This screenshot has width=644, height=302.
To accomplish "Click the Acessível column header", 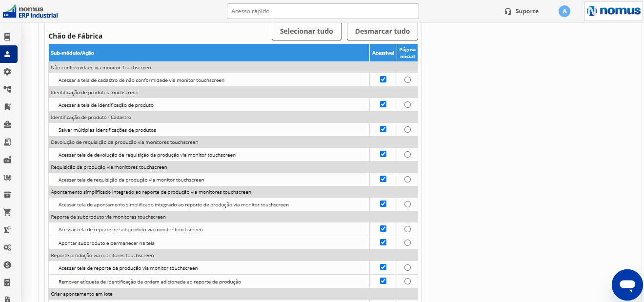I will [x=383, y=53].
